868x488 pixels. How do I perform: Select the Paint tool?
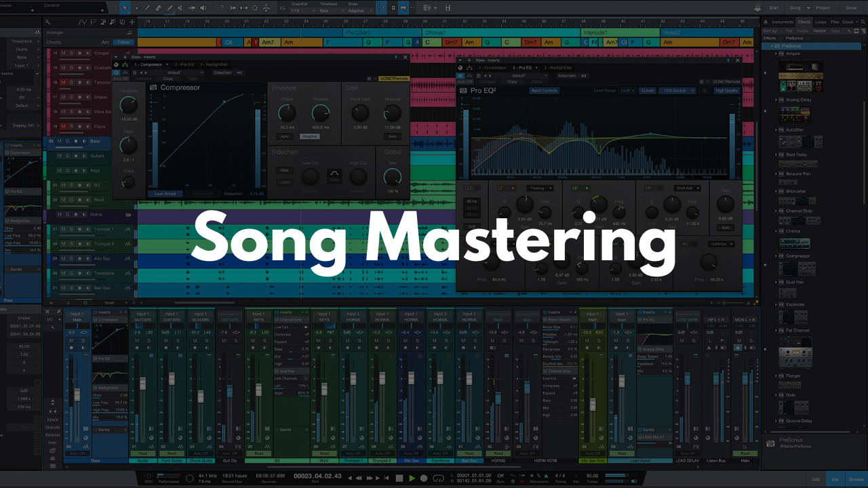[170, 7]
